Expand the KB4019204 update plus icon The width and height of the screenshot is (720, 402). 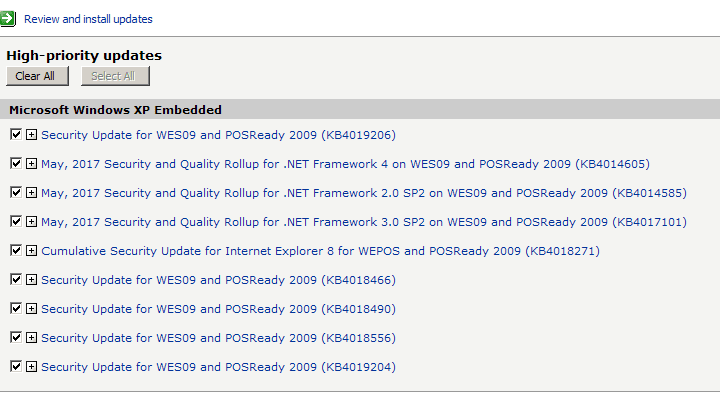[x=31, y=366]
